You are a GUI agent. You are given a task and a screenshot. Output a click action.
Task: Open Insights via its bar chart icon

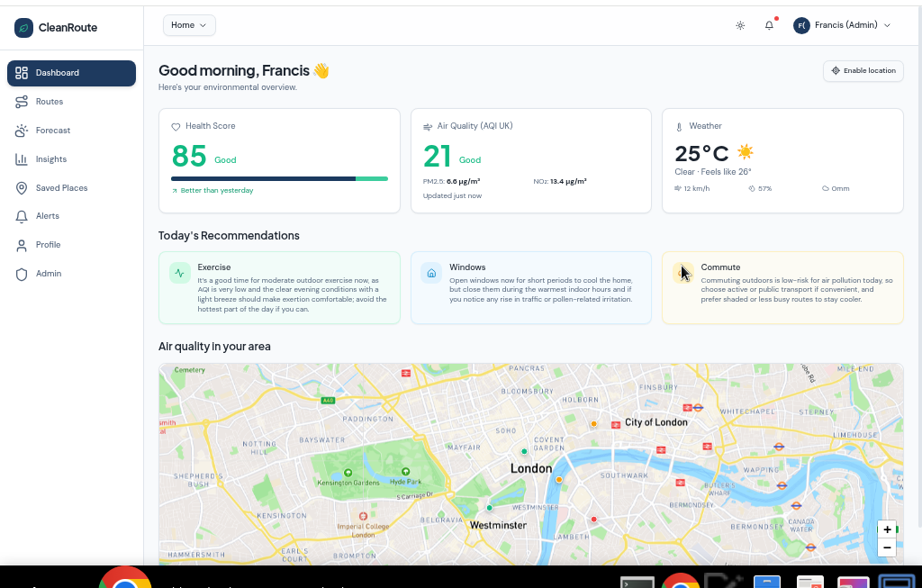pos(22,159)
